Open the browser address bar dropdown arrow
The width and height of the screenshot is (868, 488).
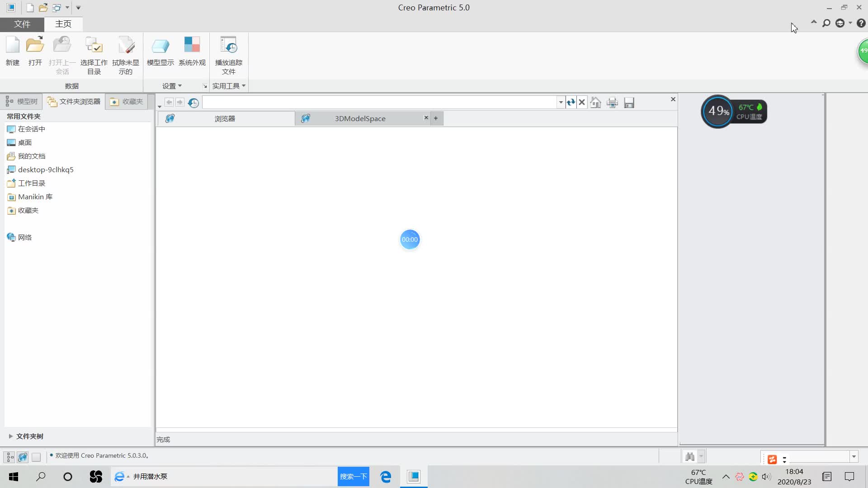561,103
